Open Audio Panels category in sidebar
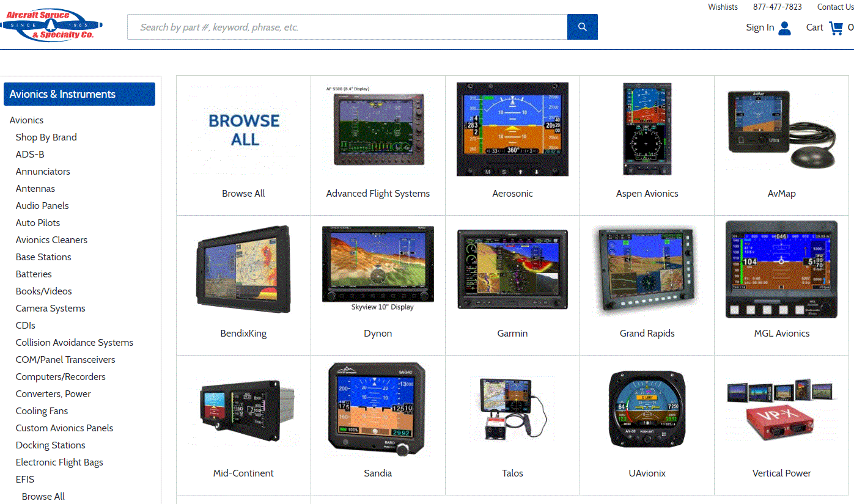This screenshot has height=504, width=854. point(42,206)
